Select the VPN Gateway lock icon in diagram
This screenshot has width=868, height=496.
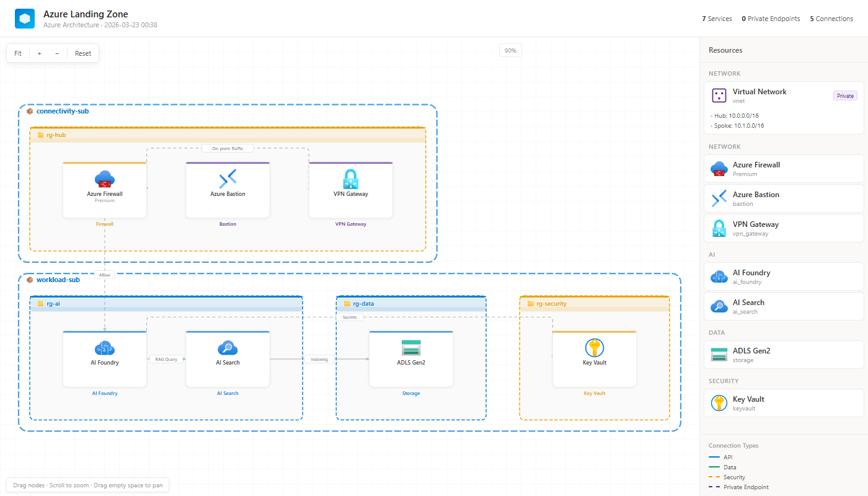coord(351,179)
